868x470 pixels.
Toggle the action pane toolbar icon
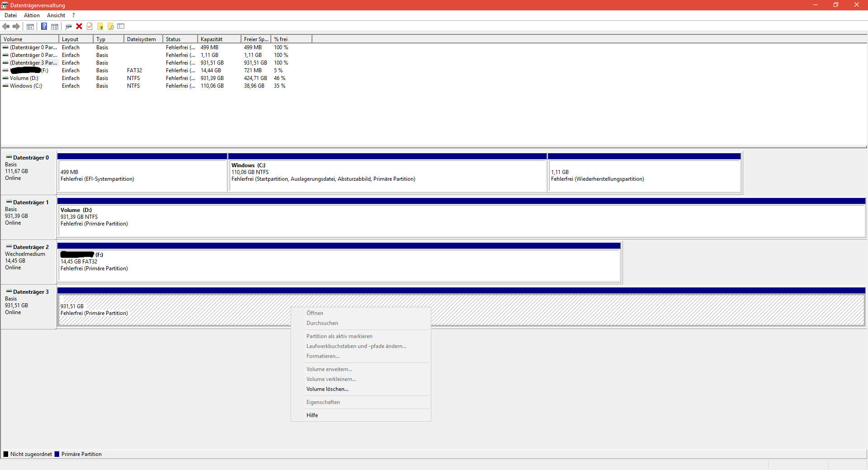point(55,26)
